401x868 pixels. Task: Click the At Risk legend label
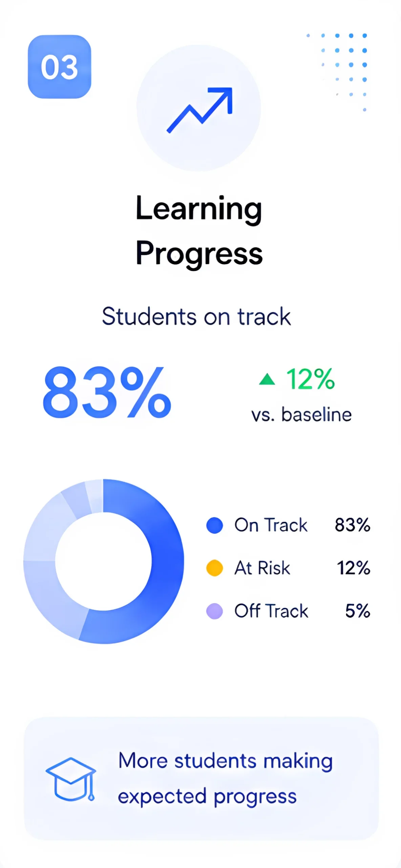pos(262,568)
